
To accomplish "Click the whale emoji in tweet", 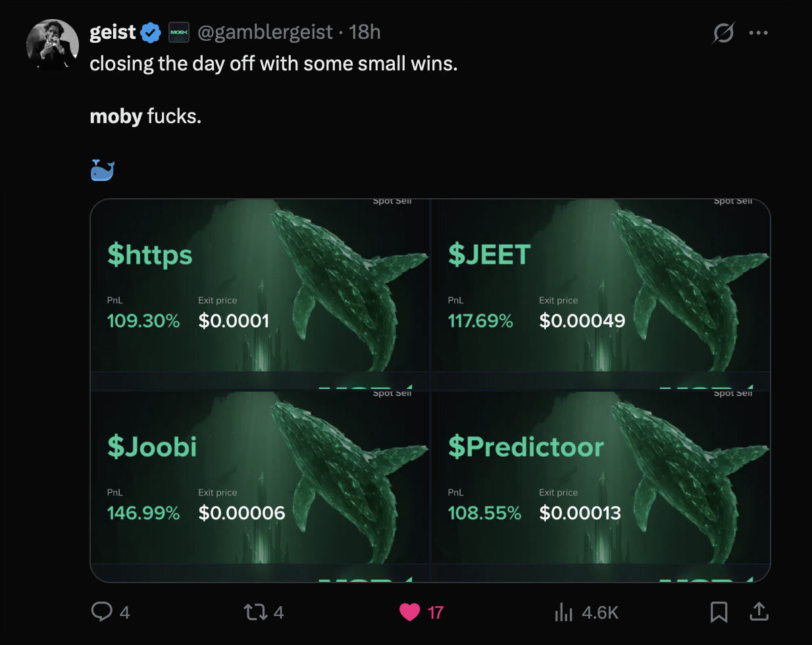I will point(102,170).
